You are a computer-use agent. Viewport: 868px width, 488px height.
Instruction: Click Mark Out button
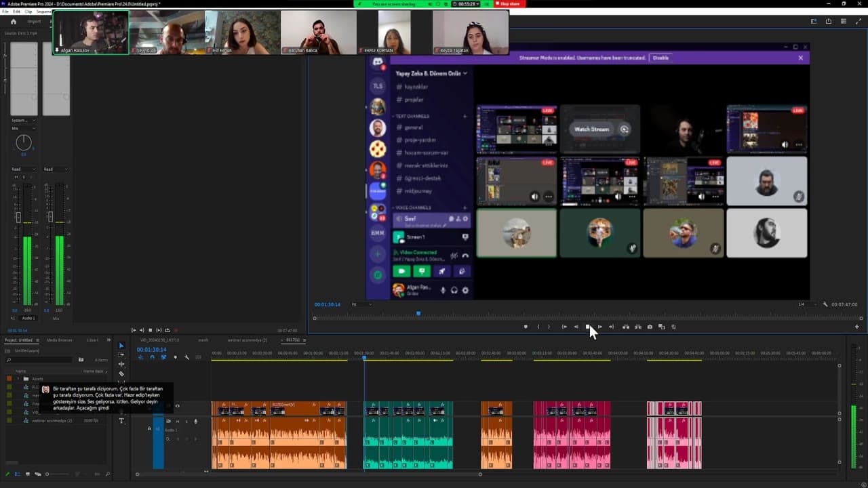[549, 327]
